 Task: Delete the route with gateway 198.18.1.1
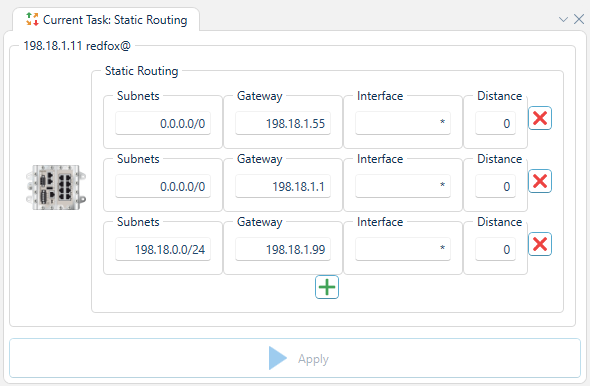pyautogui.click(x=540, y=181)
